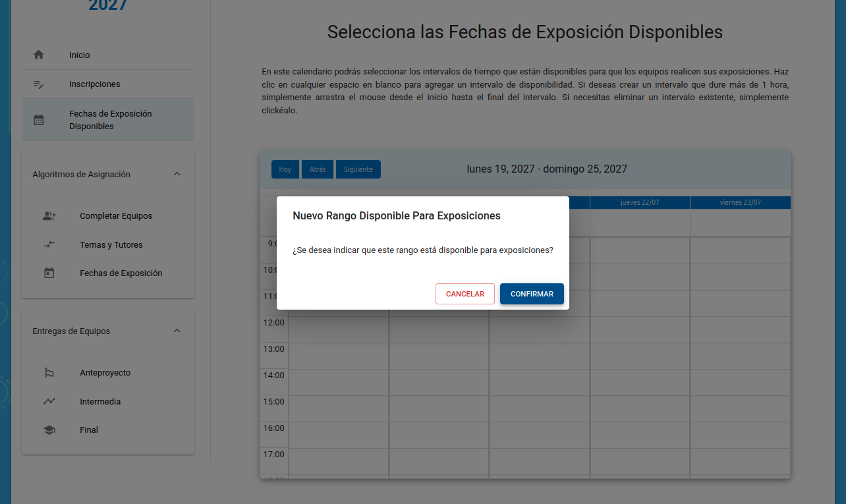Click the trend line icon beside Intermedia
Image resolution: width=846 pixels, height=504 pixels.
(x=49, y=401)
